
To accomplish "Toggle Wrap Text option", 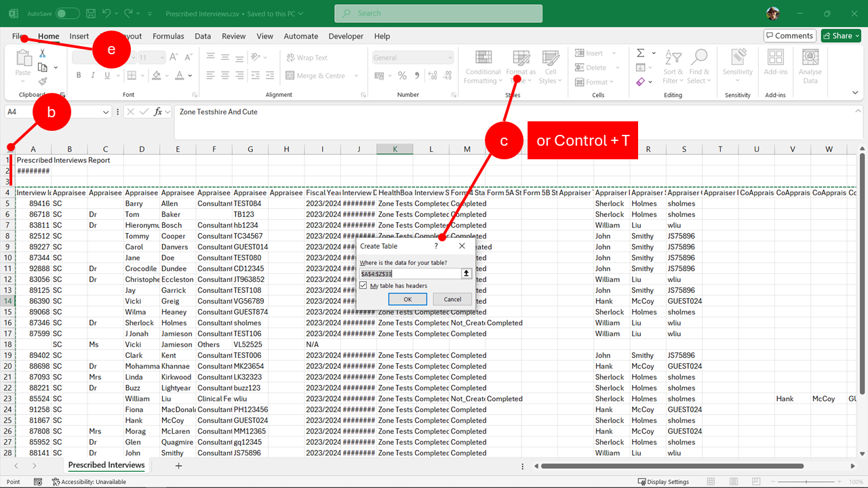I will pyautogui.click(x=307, y=58).
